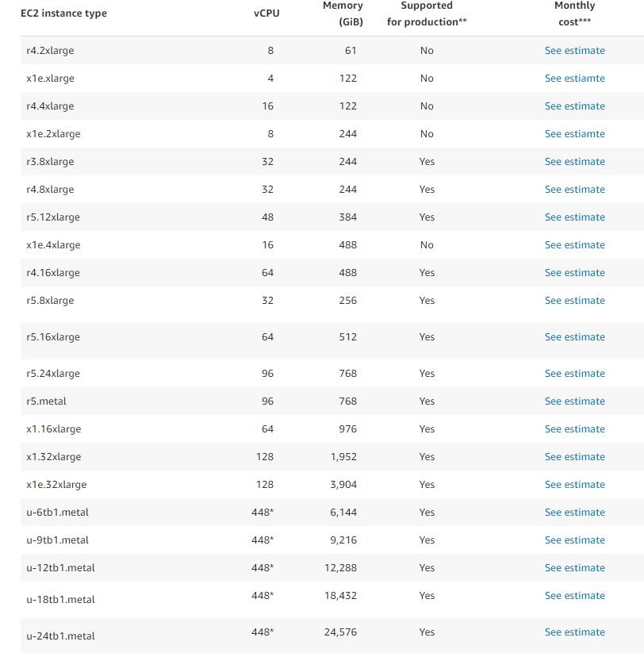This screenshot has width=644, height=653.
Task: Open u-6tb1.metal cost estimate link
Action: coord(574,513)
